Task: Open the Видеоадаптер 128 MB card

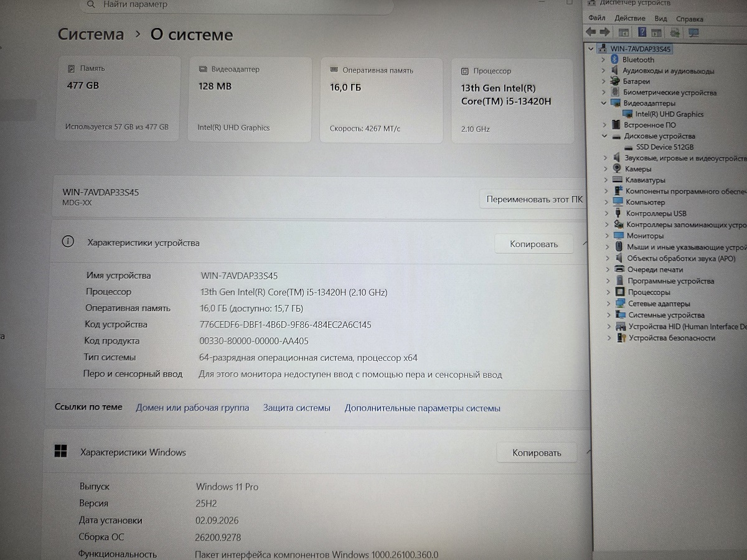Action: pyautogui.click(x=250, y=100)
